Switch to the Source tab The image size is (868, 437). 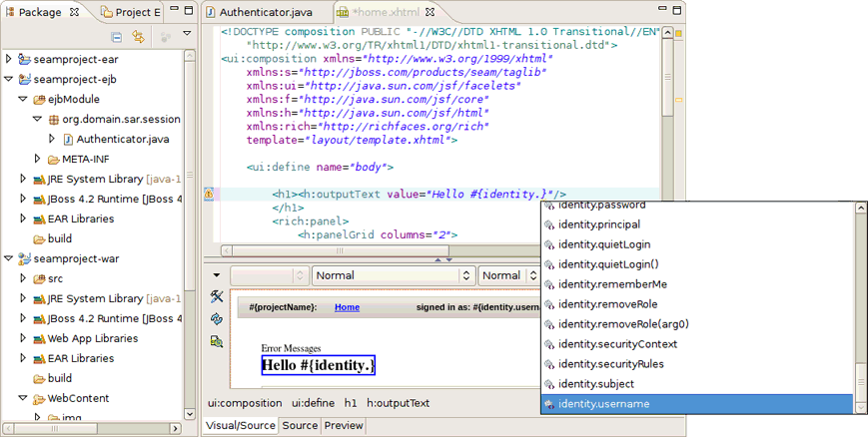[x=300, y=425]
